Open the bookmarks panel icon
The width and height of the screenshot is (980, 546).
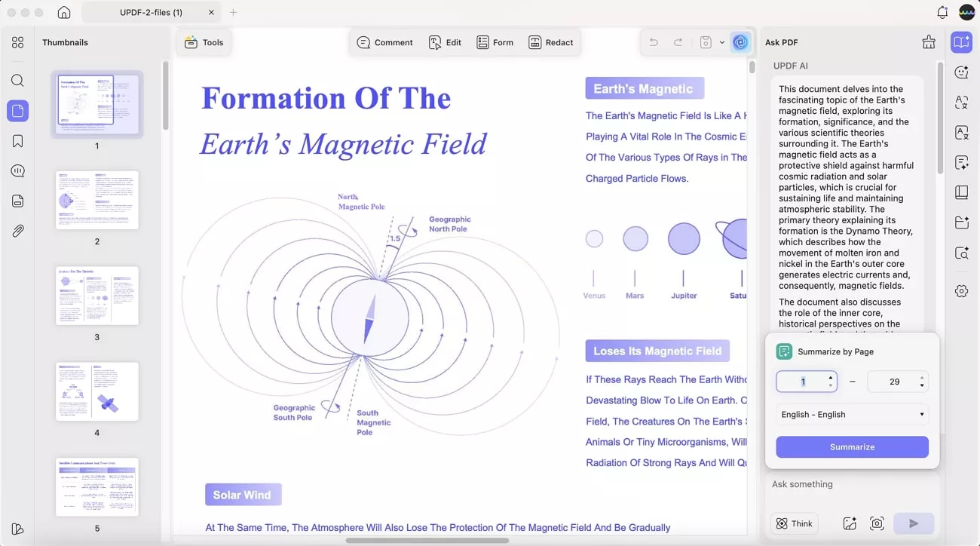tap(17, 141)
